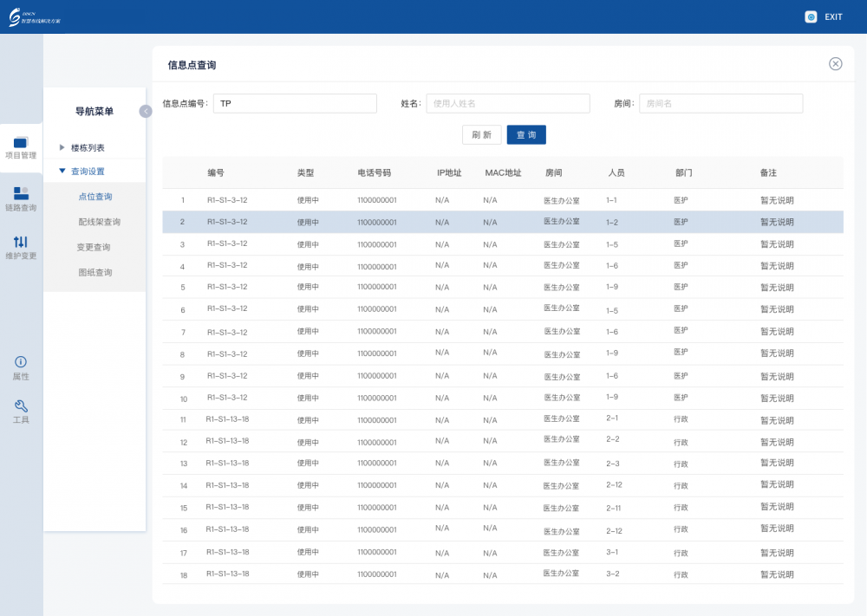Click the IP地址 column header
This screenshot has width=867, height=616.
[x=449, y=173]
